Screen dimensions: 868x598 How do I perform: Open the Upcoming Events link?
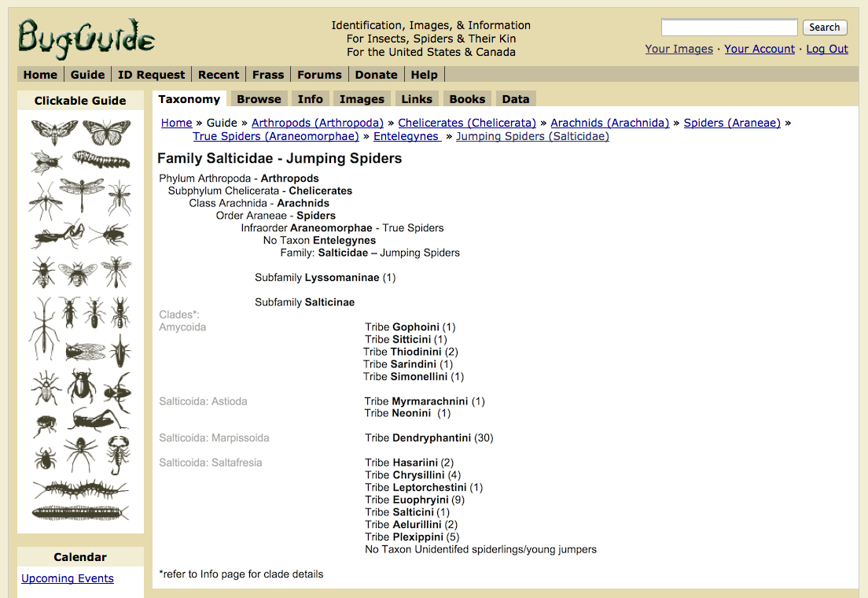[68, 578]
